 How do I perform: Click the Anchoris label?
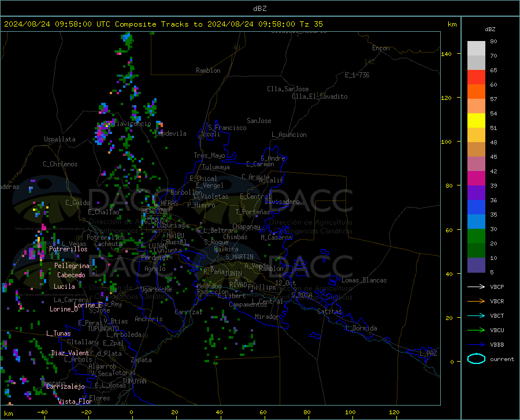(x=148, y=319)
